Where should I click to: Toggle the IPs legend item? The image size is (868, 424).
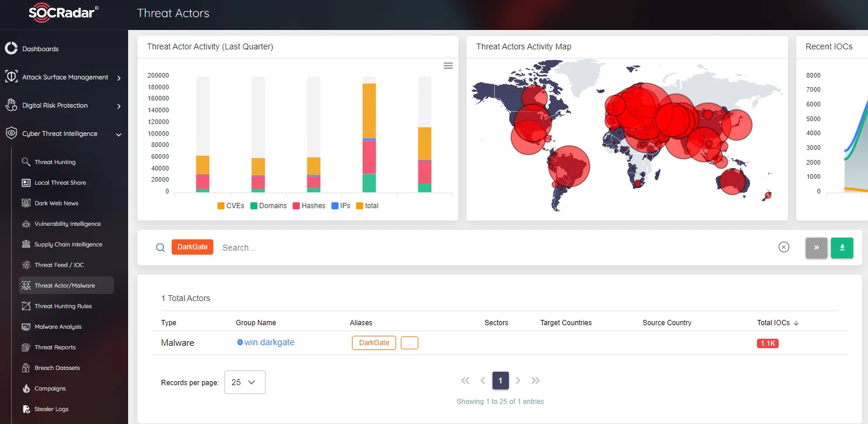341,206
